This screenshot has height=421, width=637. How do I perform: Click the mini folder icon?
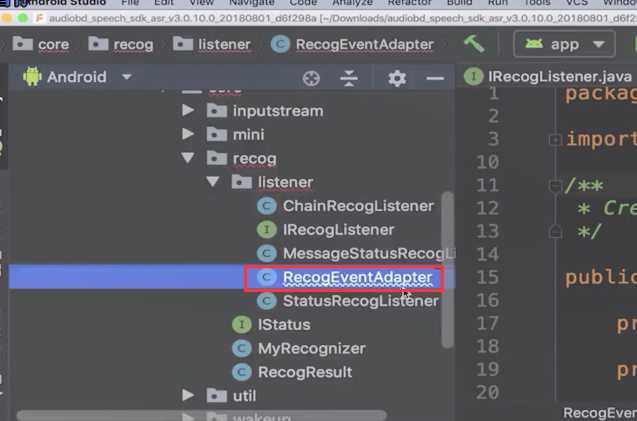tap(217, 134)
